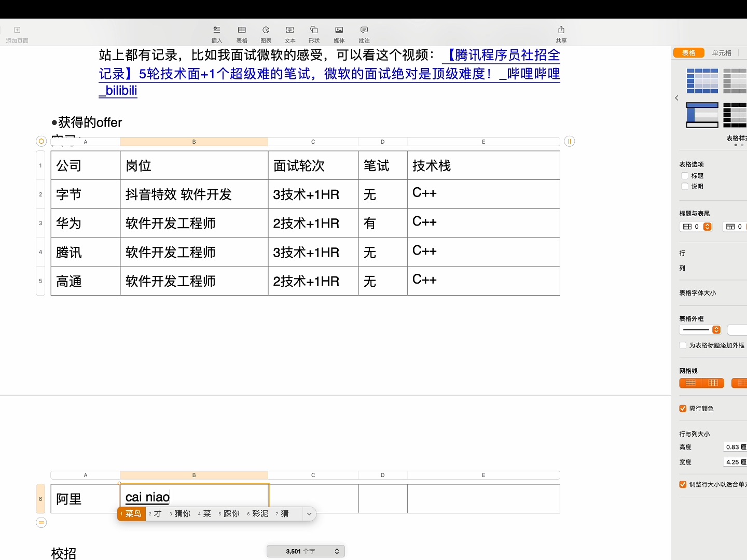Click the 校招 heading text
The height and width of the screenshot is (560, 747).
[64, 553]
